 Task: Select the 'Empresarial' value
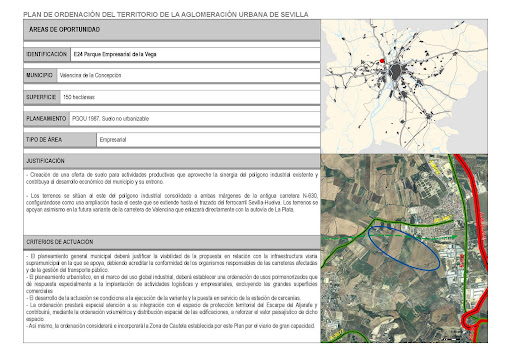[x=113, y=140]
